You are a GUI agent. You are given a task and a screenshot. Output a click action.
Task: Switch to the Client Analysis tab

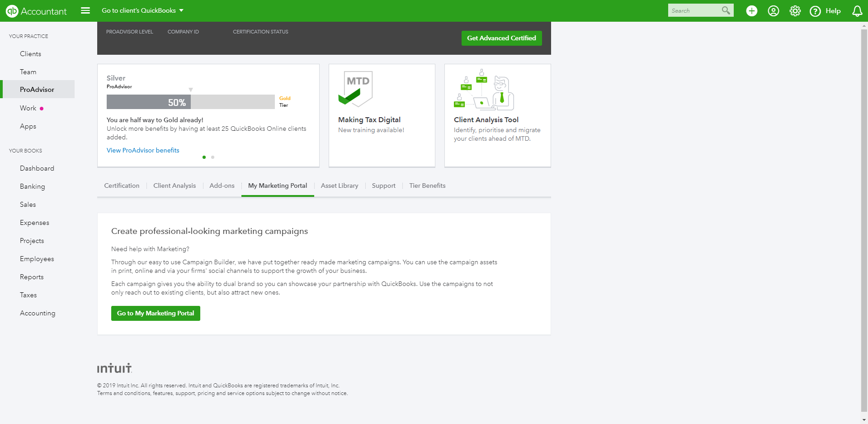pos(175,186)
